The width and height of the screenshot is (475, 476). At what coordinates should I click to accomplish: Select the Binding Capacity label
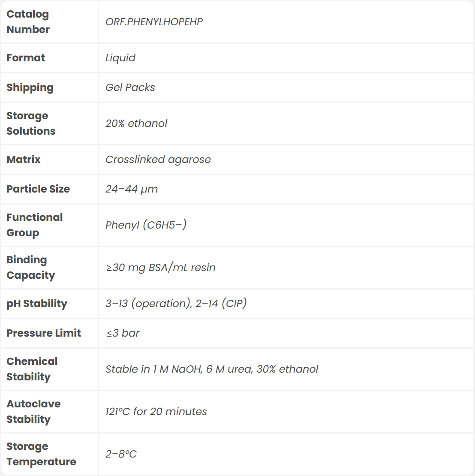(x=31, y=268)
